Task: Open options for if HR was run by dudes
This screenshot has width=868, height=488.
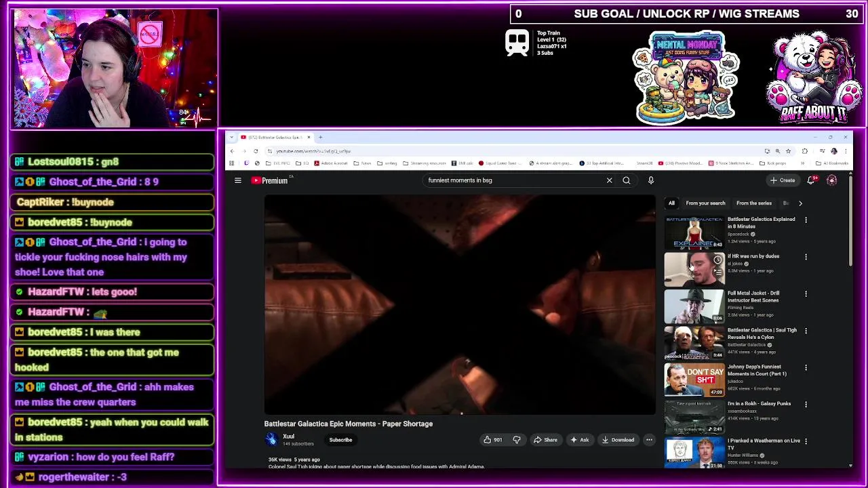Action: (x=806, y=257)
